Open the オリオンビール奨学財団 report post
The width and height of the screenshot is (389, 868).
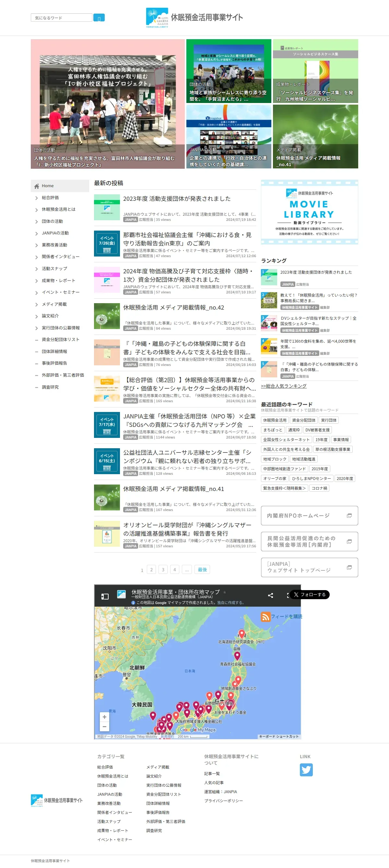(x=187, y=529)
